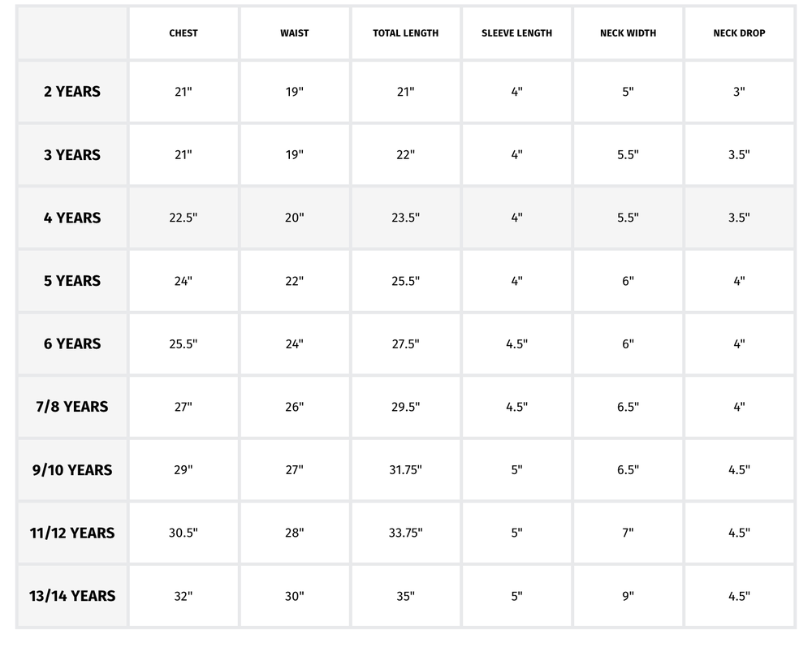Viewport: 812px width, 652px height.
Task: Click the 30.5" chest cell
Action: point(184,533)
